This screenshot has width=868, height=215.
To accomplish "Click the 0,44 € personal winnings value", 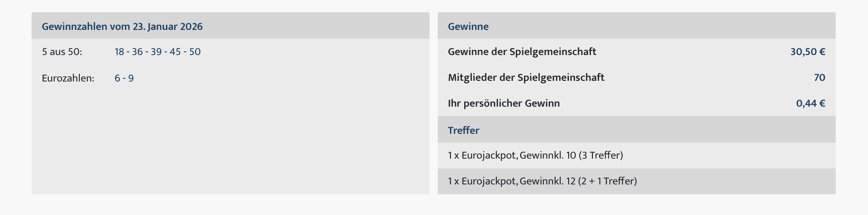I will click(x=811, y=103).
